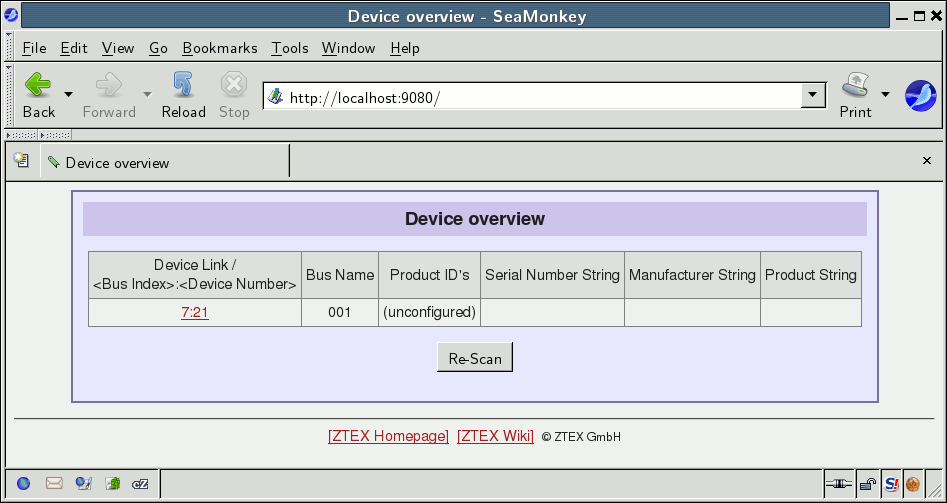Open the Browser component from status bar
Viewport: 947px width, 503px height.
[24, 483]
